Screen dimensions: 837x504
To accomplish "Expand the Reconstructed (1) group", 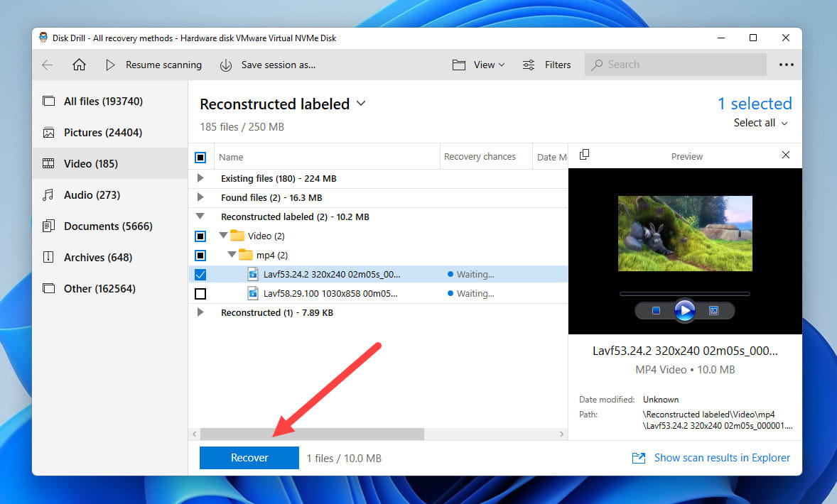I will [x=200, y=312].
